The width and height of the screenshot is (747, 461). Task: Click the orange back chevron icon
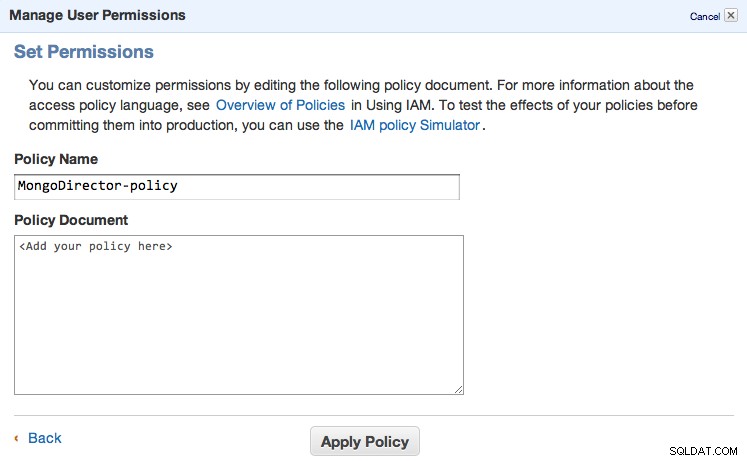(x=17, y=438)
